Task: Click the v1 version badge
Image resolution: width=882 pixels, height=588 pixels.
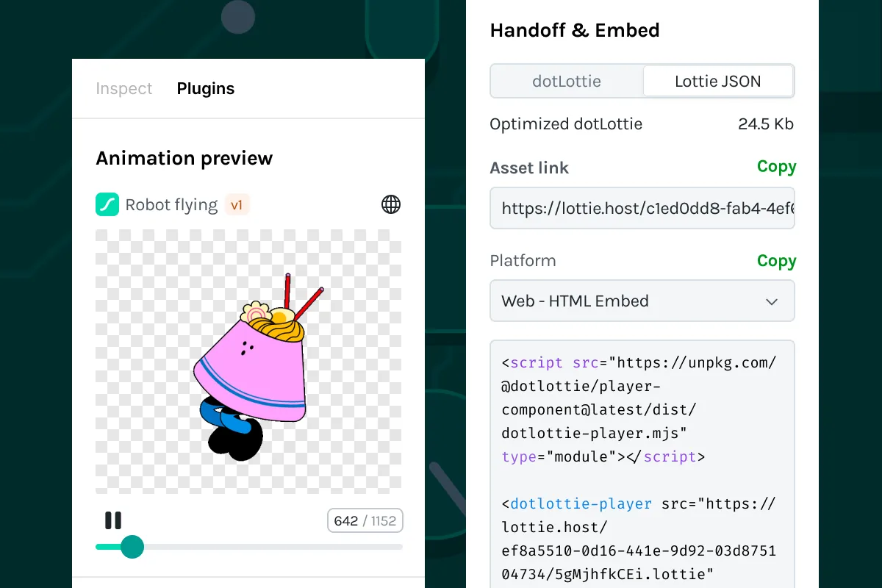Action: (237, 205)
